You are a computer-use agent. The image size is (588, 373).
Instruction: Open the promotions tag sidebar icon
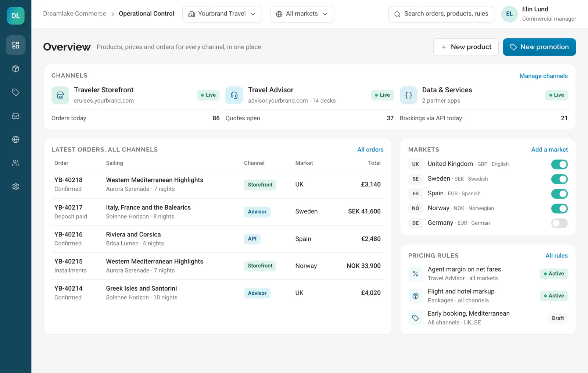pos(15,92)
